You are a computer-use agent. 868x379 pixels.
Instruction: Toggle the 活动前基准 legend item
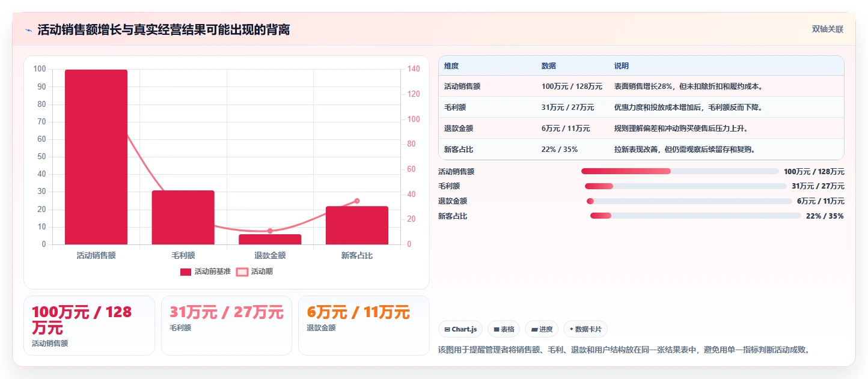point(205,271)
